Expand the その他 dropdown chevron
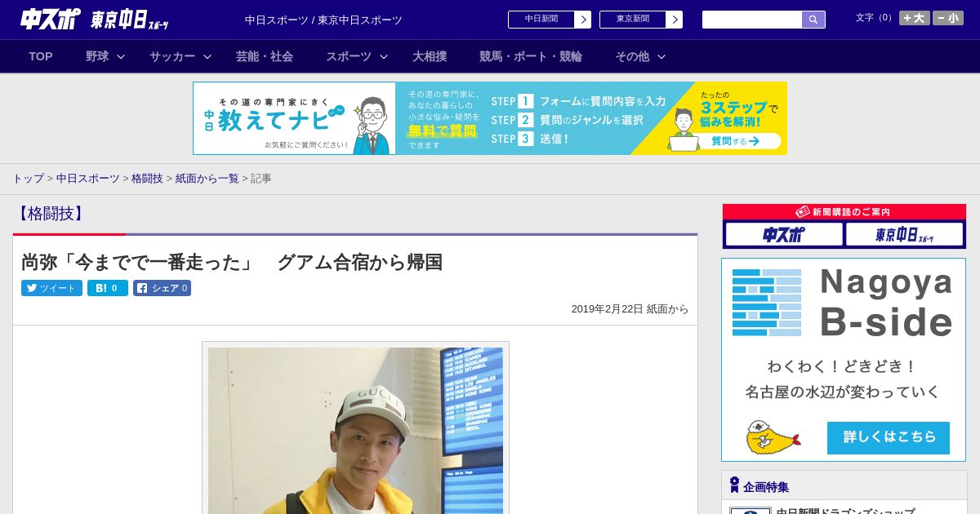 (x=661, y=56)
